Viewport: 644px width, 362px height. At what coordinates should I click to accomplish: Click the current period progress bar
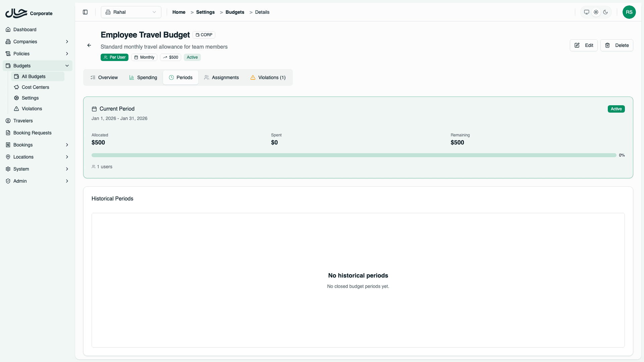pyautogui.click(x=354, y=155)
